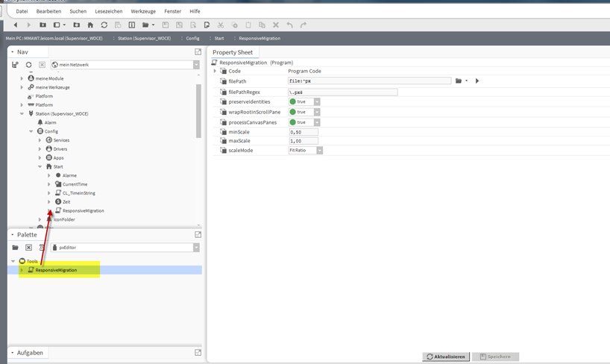This screenshot has width=610, height=364.
Task: Click the Nav tree new-connection icon
Action: 15,65
